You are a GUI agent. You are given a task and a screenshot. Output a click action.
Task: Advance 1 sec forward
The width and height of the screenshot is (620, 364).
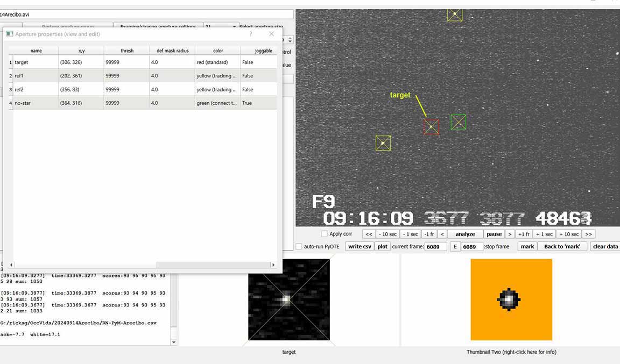(544, 234)
